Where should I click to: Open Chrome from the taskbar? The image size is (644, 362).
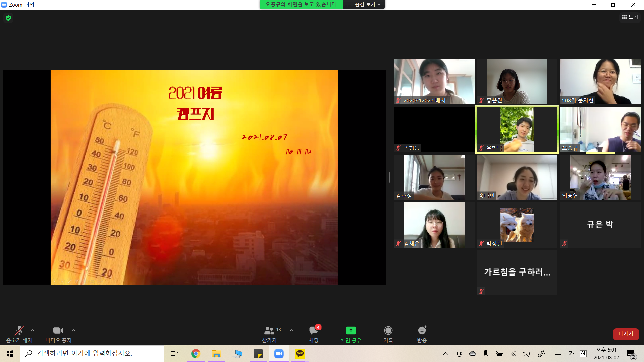[196, 354]
